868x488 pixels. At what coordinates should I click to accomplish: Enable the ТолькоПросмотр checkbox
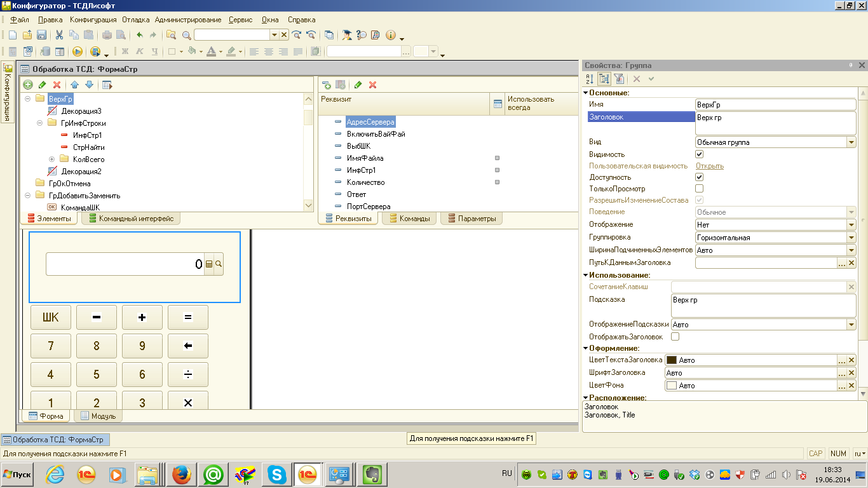point(700,189)
